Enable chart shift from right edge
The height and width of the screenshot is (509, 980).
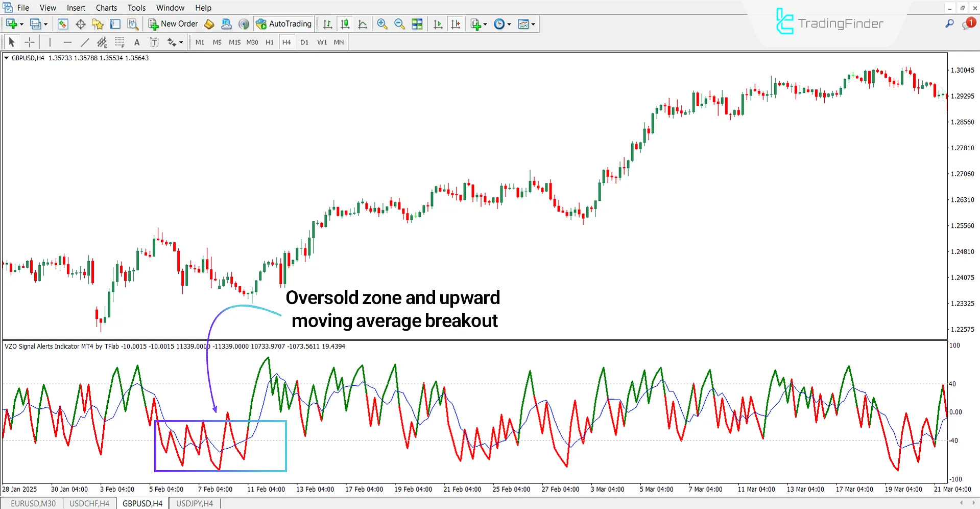coord(456,24)
